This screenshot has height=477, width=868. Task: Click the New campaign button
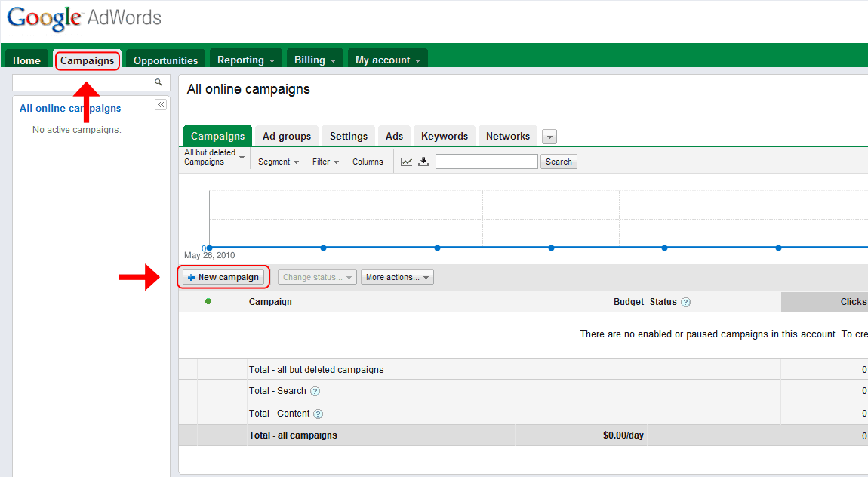[x=223, y=277]
